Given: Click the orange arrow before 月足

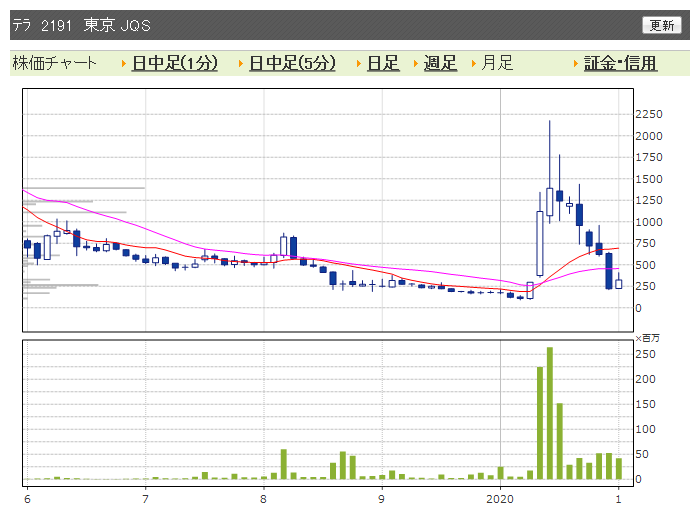Looking at the screenshot, I should [474, 64].
